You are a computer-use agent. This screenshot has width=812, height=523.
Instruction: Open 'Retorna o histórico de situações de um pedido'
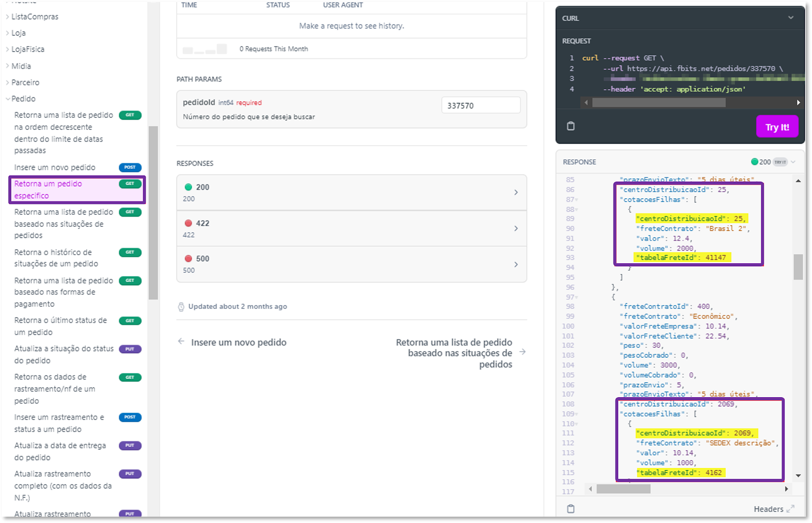[x=77, y=258]
